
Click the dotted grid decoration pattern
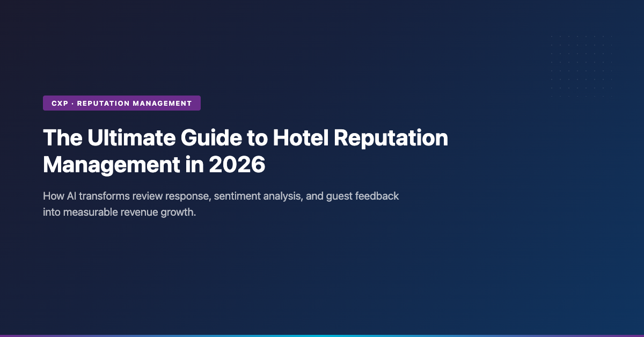(x=581, y=62)
